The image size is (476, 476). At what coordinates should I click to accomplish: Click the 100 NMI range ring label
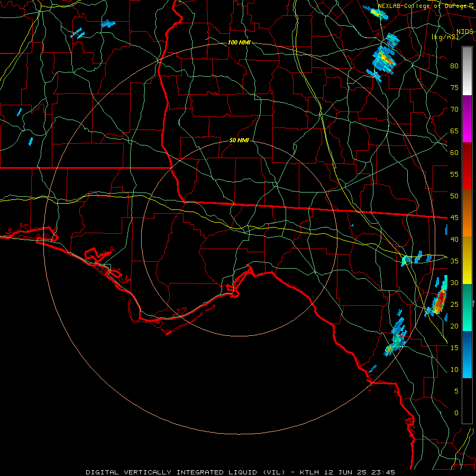click(x=239, y=42)
